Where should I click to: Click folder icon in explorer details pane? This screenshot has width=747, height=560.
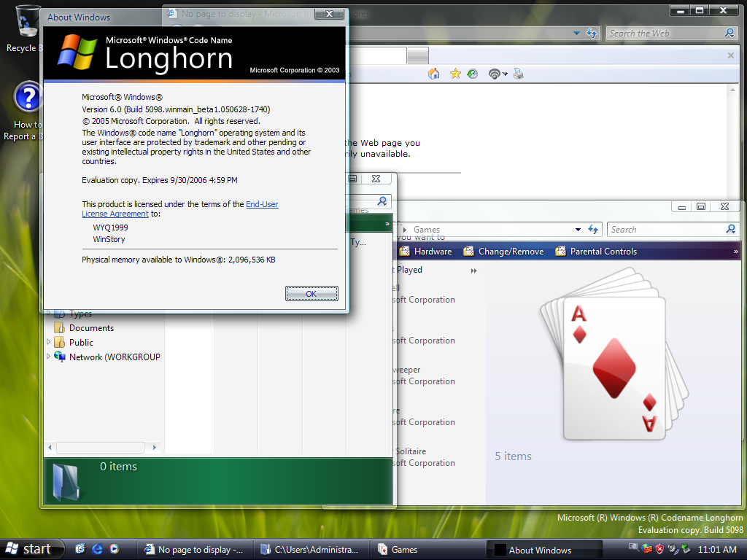tap(66, 482)
